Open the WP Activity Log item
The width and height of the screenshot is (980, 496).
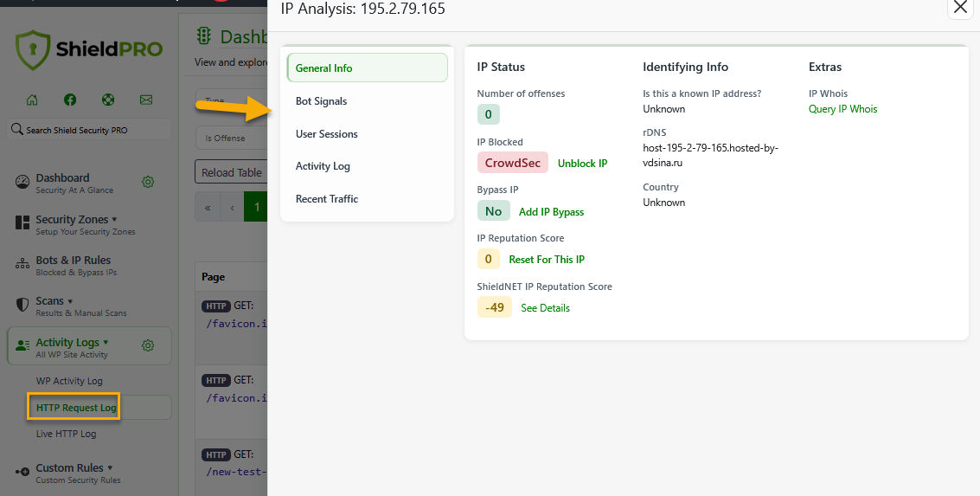[x=69, y=381]
